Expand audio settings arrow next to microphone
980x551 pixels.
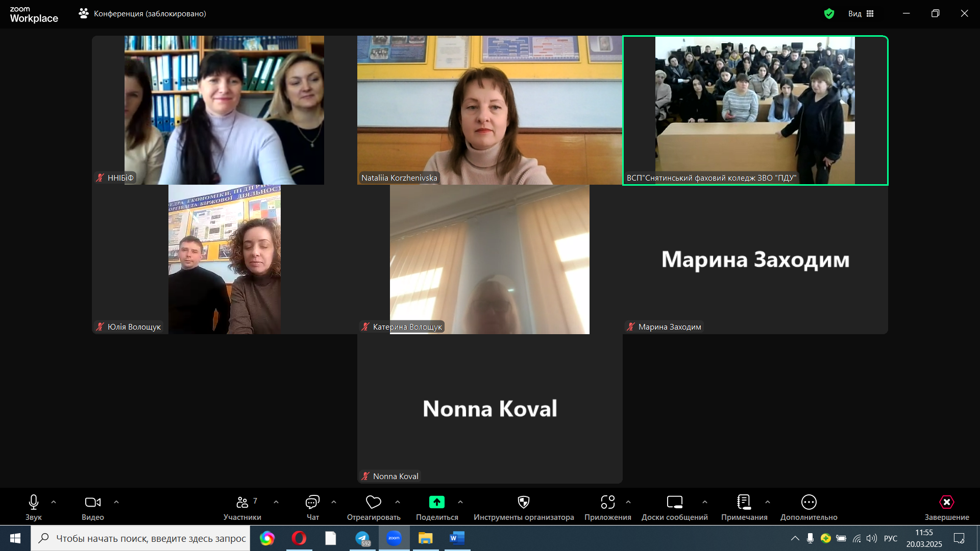click(x=54, y=502)
